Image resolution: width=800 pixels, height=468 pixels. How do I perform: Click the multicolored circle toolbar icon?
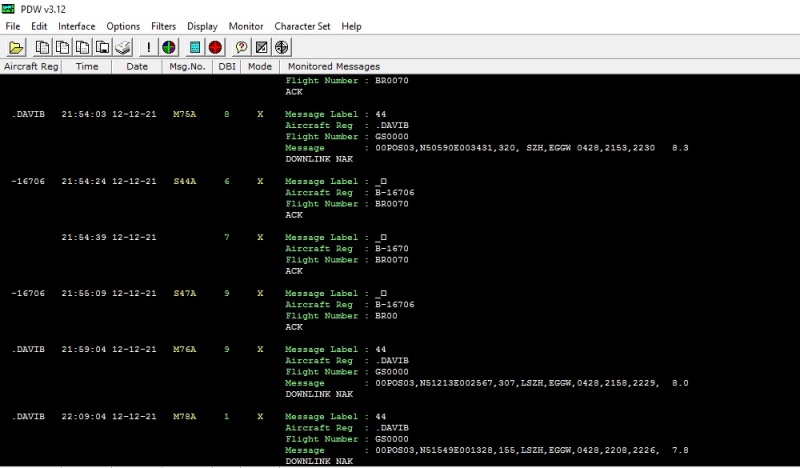point(169,47)
